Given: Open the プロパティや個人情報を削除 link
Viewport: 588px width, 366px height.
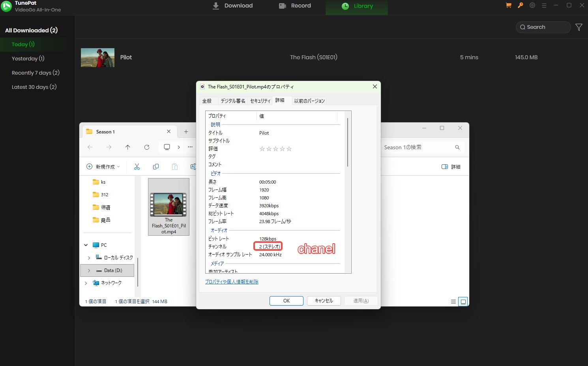Looking at the screenshot, I should click(231, 282).
